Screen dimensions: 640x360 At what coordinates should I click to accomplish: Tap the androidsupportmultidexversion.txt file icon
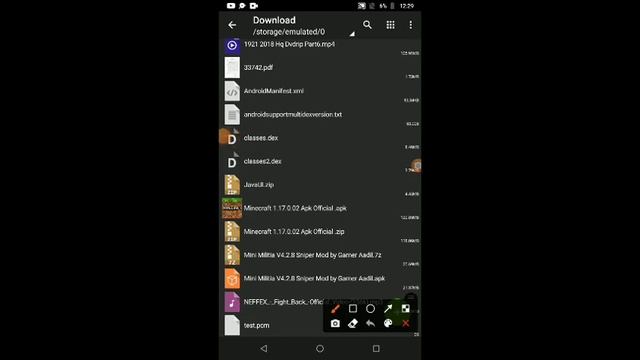[x=232, y=115]
